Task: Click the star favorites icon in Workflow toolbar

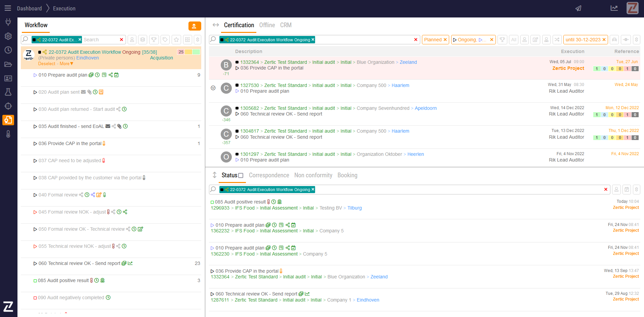Action: point(176,40)
